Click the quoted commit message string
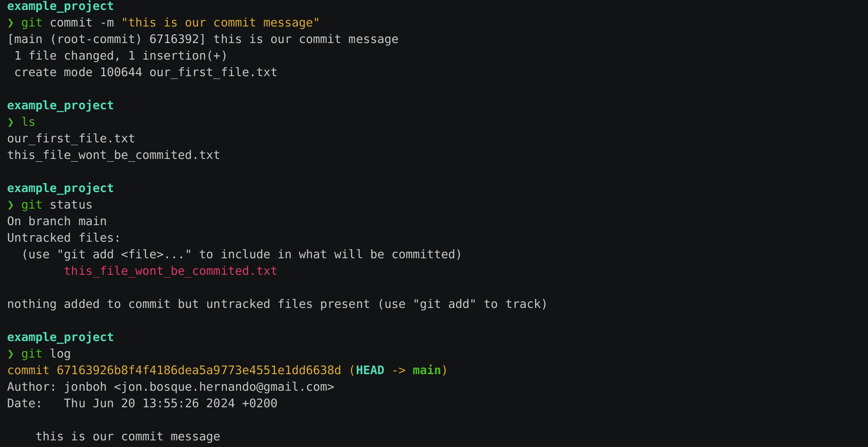The height and width of the screenshot is (447, 868). pyautogui.click(x=220, y=23)
